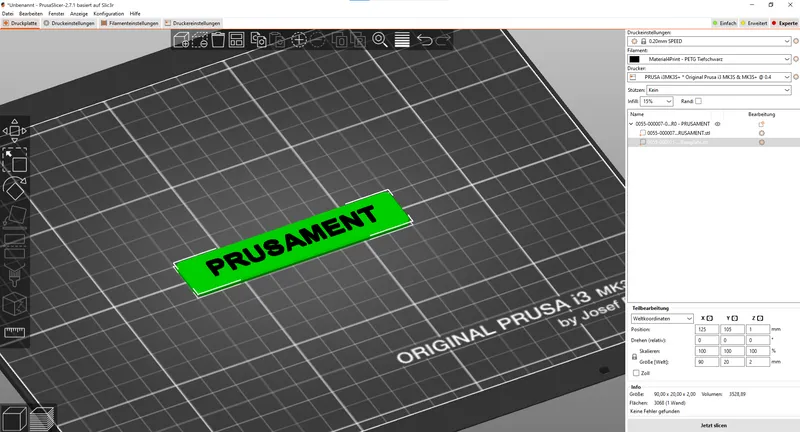Open 0.20mm SPEED print settings dropdown

tap(709, 41)
